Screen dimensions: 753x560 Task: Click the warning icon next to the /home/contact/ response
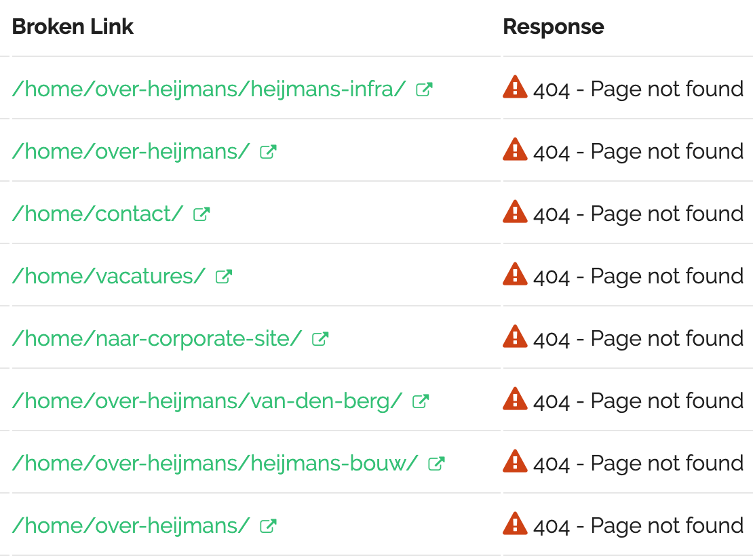[x=515, y=212]
